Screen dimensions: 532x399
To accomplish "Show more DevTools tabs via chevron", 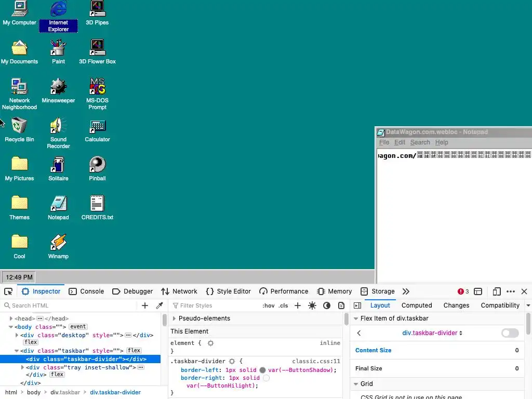I will coord(406,291).
